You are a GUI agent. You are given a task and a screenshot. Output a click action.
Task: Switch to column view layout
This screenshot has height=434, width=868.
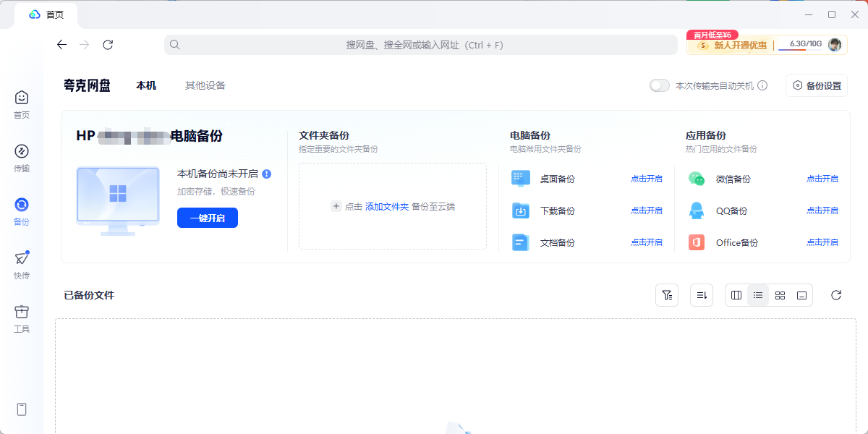point(736,295)
